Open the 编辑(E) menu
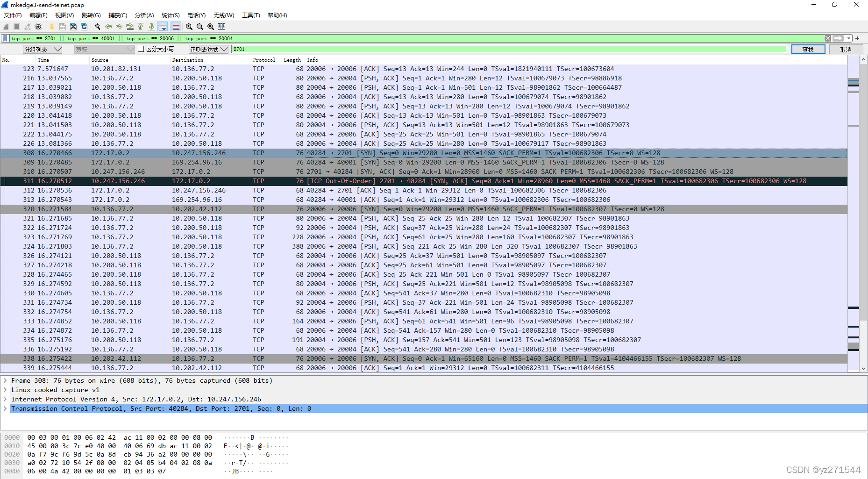The height and width of the screenshot is (479, 868). tap(38, 15)
